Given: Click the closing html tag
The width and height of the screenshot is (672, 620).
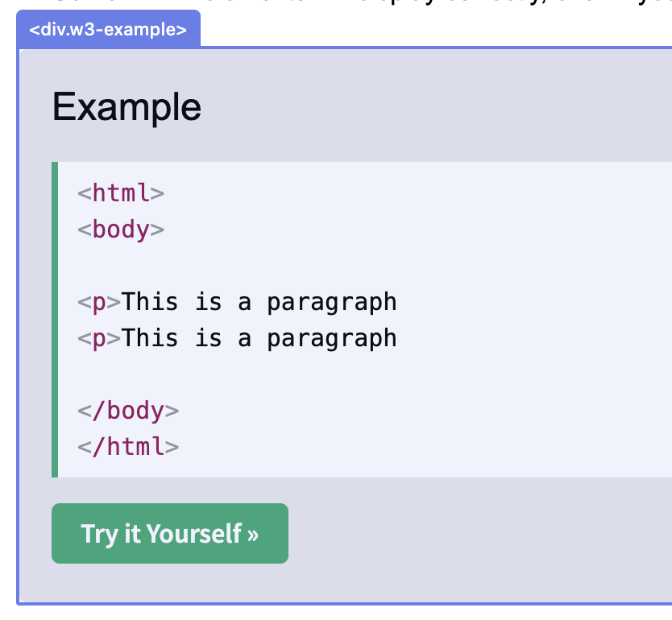Looking at the screenshot, I should 128,446.
